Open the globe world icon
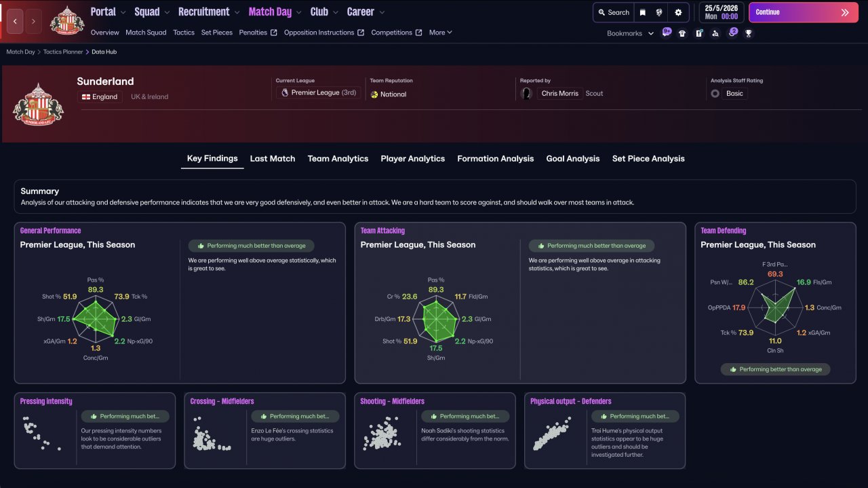 pyautogui.click(x=659, y=12)
